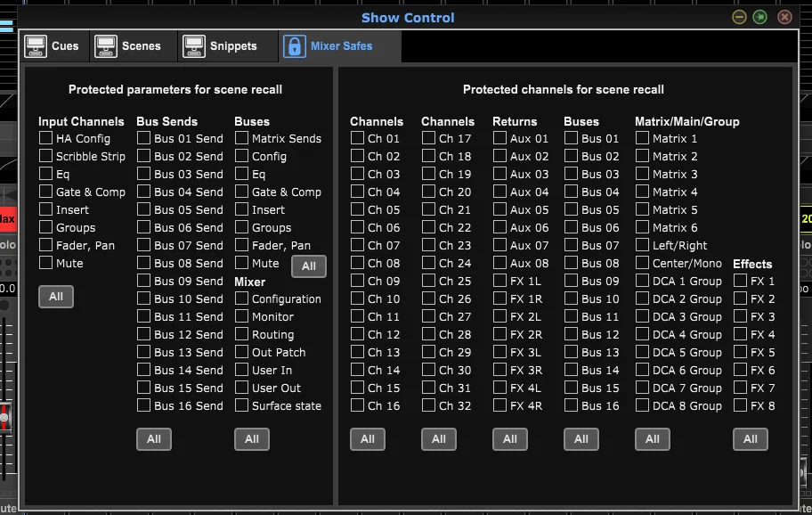Click the padlock icon on Mixer Safes
Viewport: 812px width, 515px height.
[294, 46]
